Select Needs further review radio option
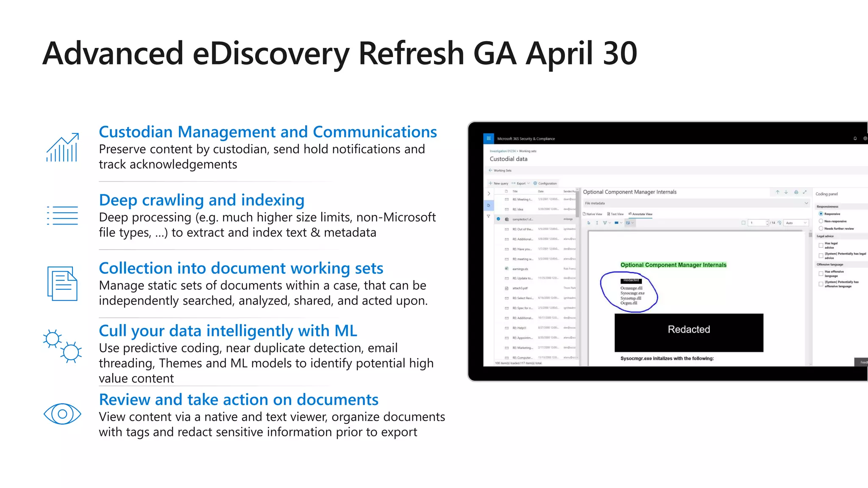Viewport: 868px width, 488px height. (x=821, y=228)
